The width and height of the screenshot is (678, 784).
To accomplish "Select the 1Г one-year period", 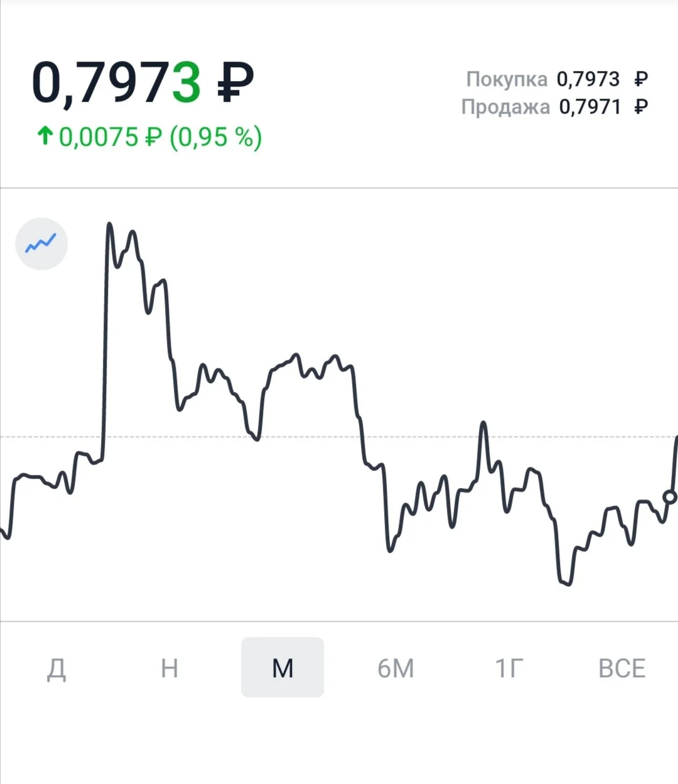I will (x=509, y=668).
